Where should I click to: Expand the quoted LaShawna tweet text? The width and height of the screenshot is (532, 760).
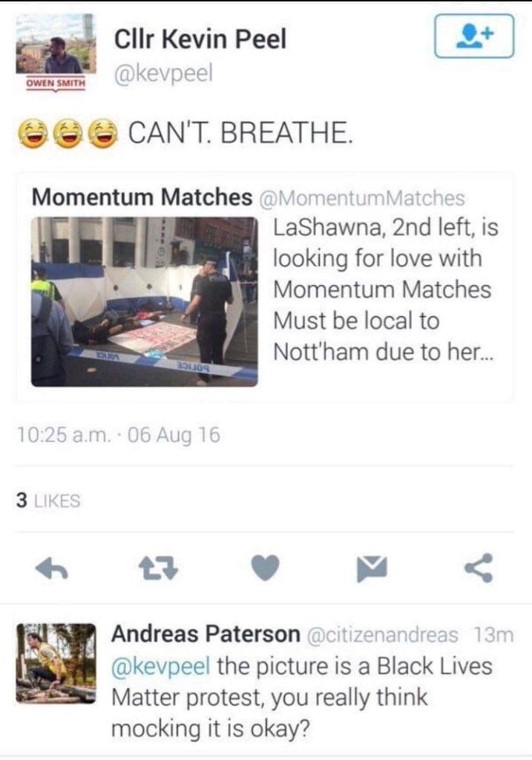385,289
